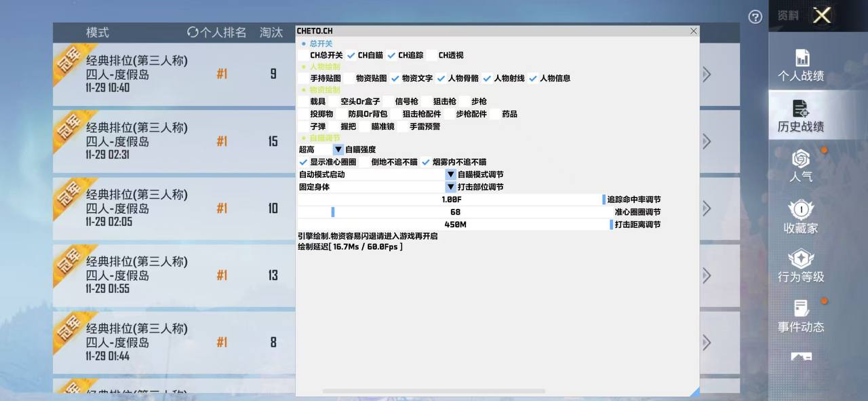The image size is (868, 401).
Task: Close the profile with the X icon
Action: 822,16
